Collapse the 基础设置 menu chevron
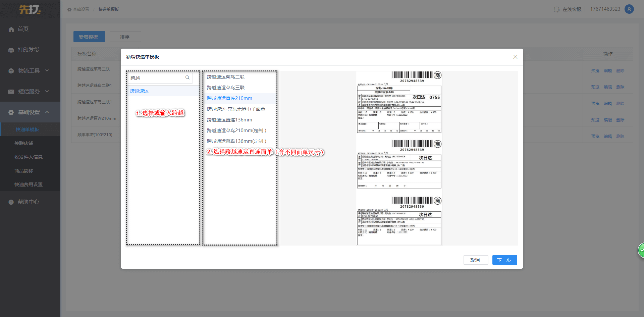 coord(47,112)
